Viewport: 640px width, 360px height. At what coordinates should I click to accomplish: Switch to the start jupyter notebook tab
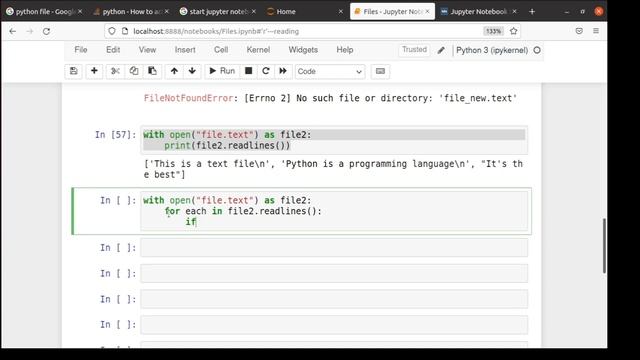[218, 11]
